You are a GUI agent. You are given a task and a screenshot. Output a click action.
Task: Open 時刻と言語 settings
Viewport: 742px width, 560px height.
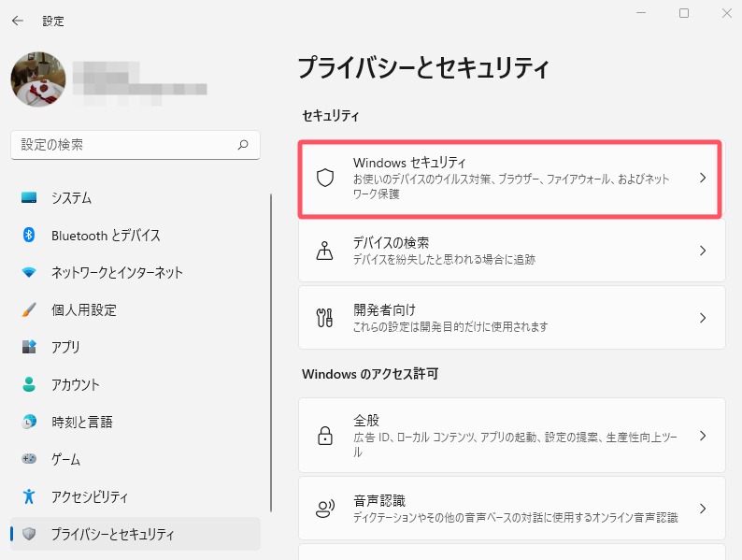[x=136, y=422]
